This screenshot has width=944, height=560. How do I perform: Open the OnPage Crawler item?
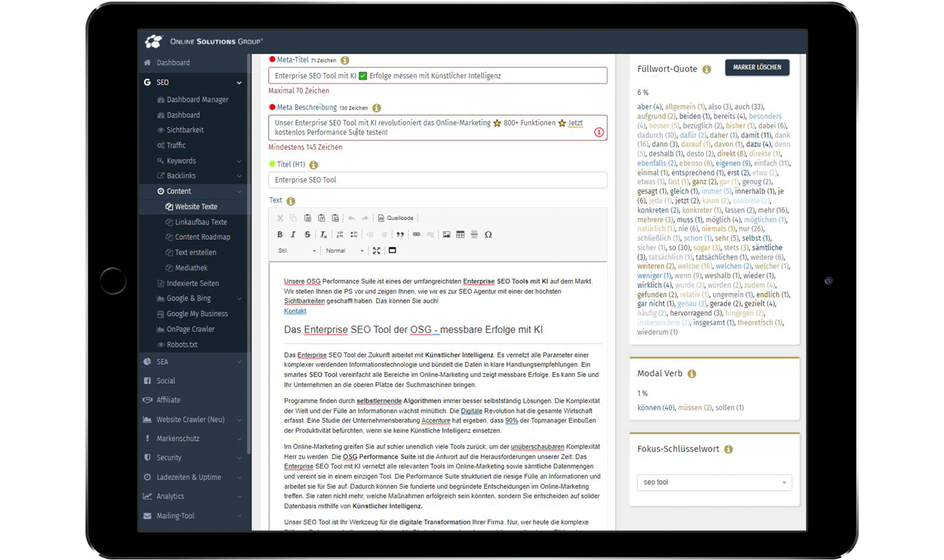pyautogui.click(x=191, y=329)
